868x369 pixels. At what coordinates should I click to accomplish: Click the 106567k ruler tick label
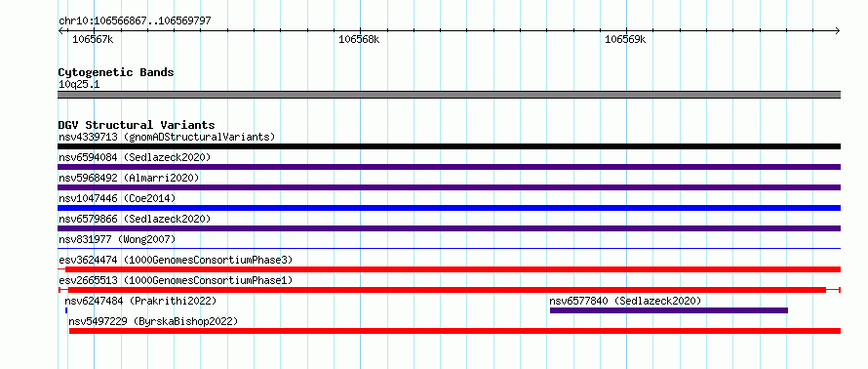click(x=93, y=39)
